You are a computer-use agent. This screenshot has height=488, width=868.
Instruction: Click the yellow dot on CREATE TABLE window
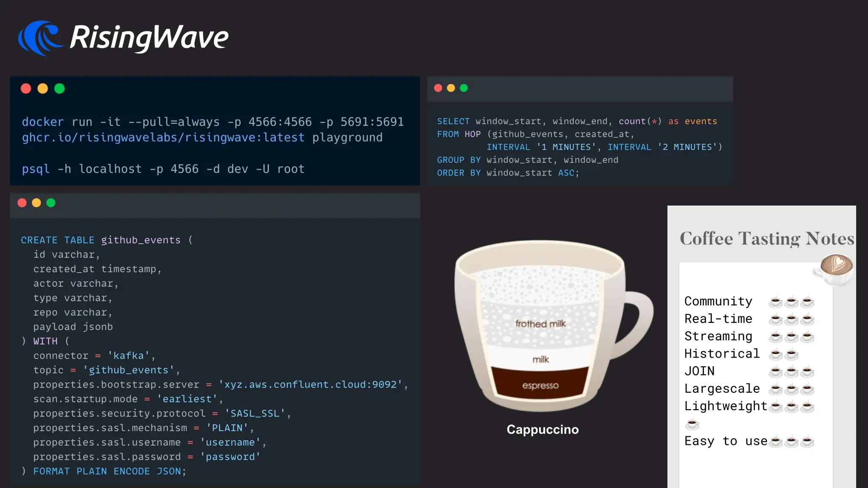point(36,203)
